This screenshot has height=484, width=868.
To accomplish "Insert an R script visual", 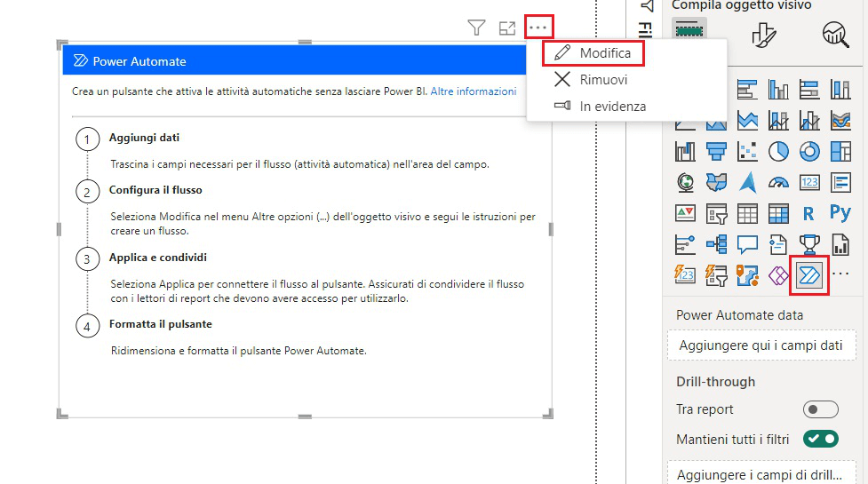I will pos(808,213).
